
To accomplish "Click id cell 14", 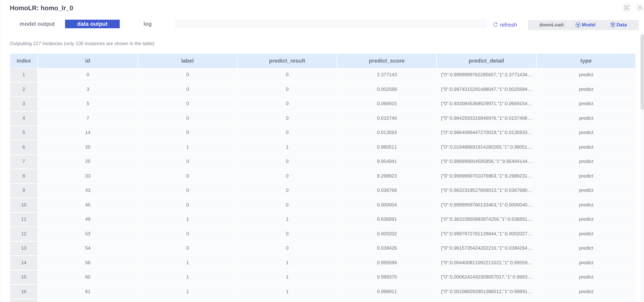I will point(88,132).
